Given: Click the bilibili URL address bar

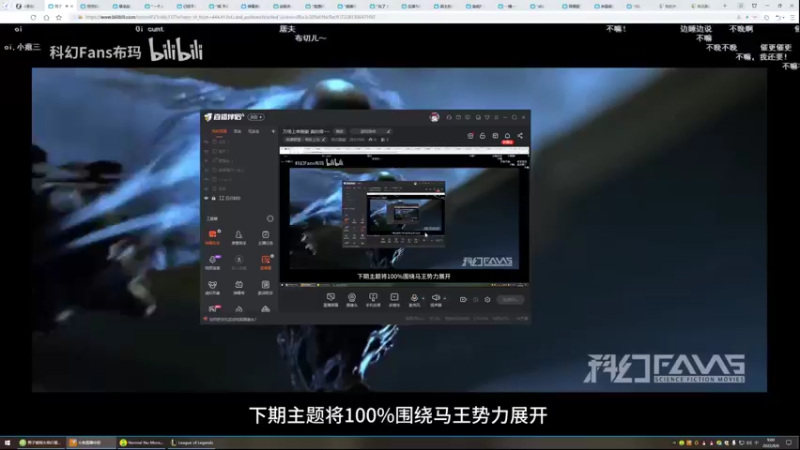Looking at the screenshot, I should 403,17.
